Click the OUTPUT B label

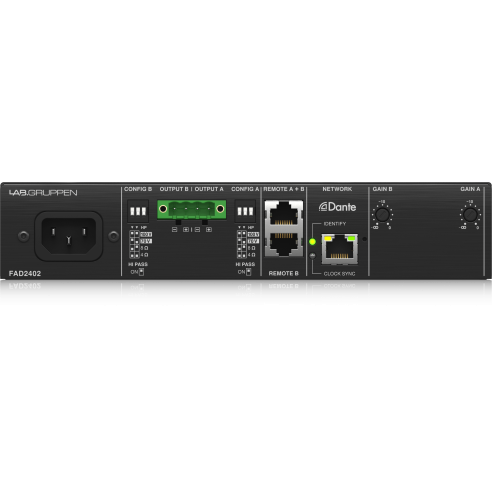pos(174,189)
